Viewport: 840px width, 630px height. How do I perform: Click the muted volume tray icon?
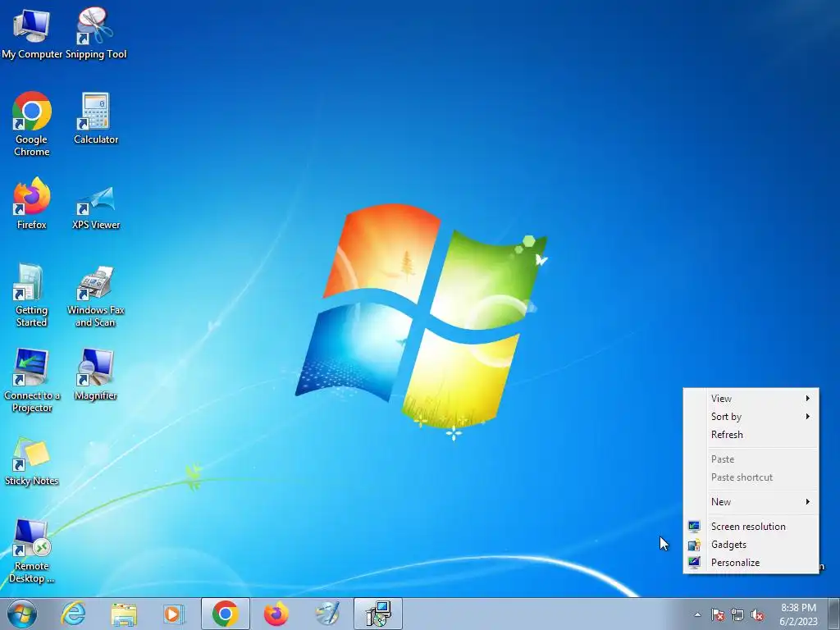tap(757, 615)
